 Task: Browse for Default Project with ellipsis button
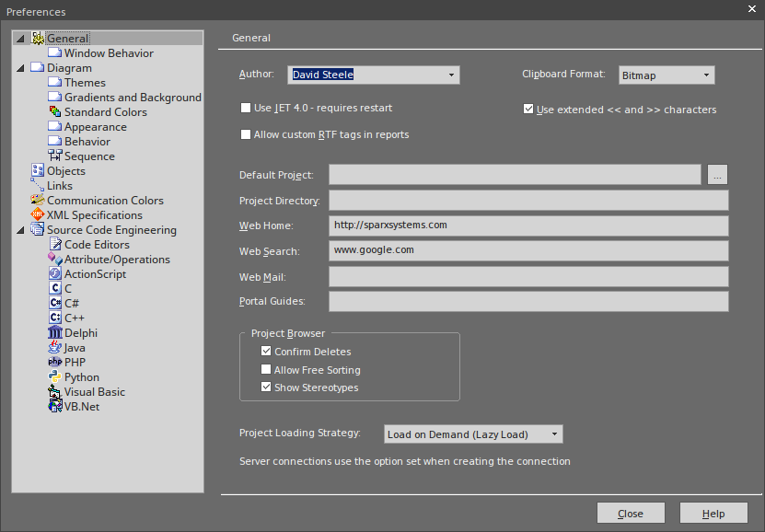coord(718,175)
